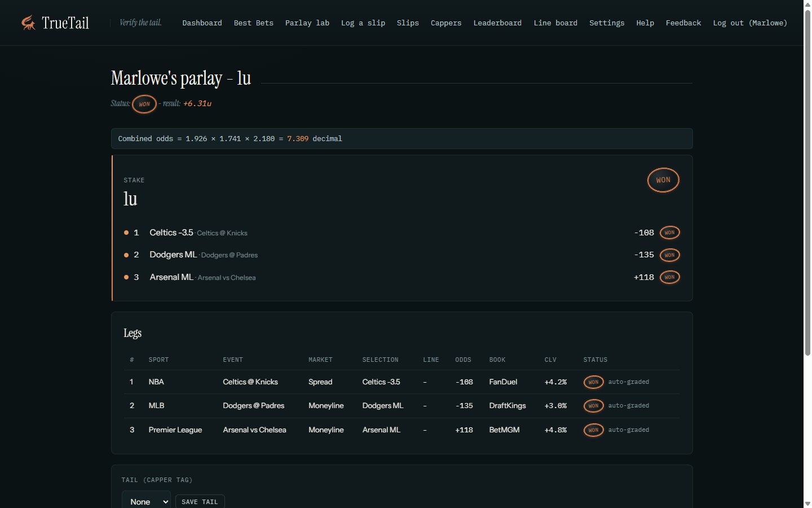Image resolution: width=812 pixels, height=508 pixels.
Task: Click the BetMGM book cell
Action: pyautogui.click(x=505, y=430)
